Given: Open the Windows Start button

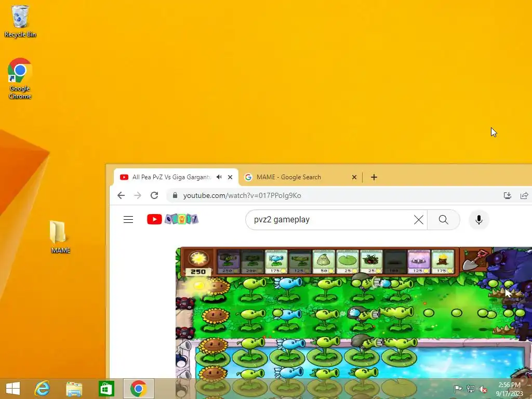Looking at the screenshot, I should tap(13, 389).
